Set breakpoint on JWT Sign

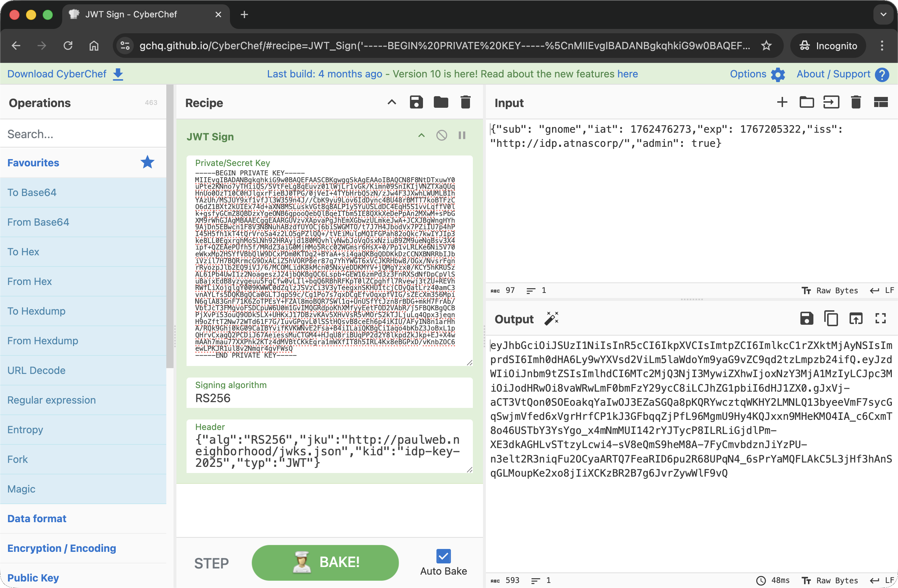(462, 136)
